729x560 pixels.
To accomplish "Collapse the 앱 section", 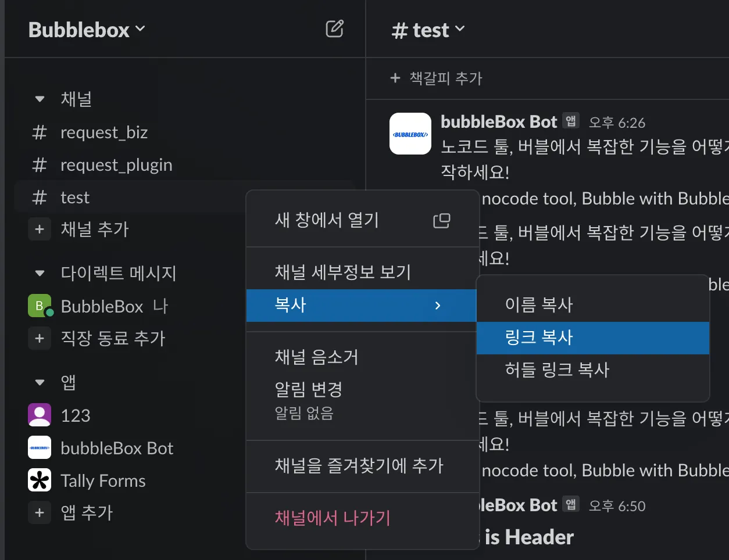I will coord(40,382).
